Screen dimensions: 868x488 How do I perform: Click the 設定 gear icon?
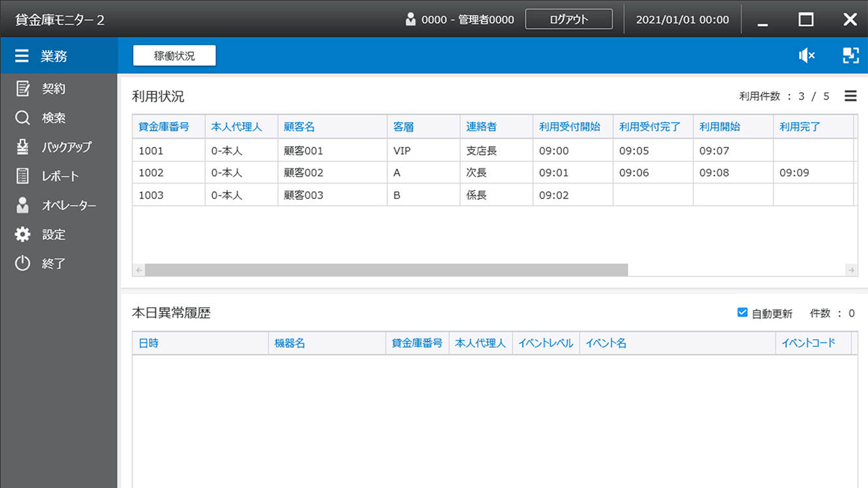[x=23, y=234]
